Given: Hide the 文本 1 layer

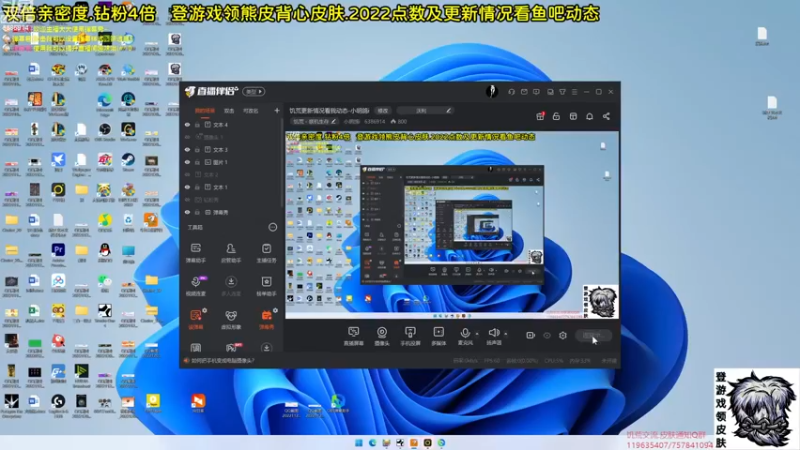Looking at the screenshot, I should coord(187,187).
